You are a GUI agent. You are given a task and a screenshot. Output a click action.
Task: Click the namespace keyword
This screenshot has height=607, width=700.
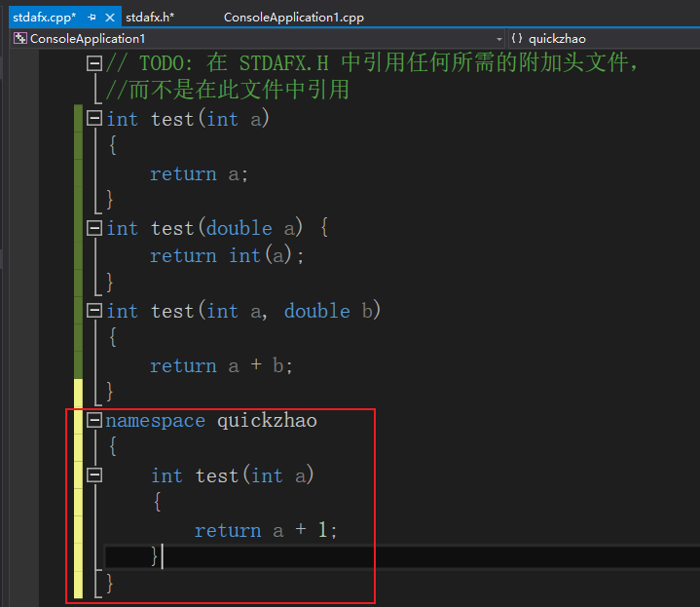pyautogui.click(x=156, y=421)
